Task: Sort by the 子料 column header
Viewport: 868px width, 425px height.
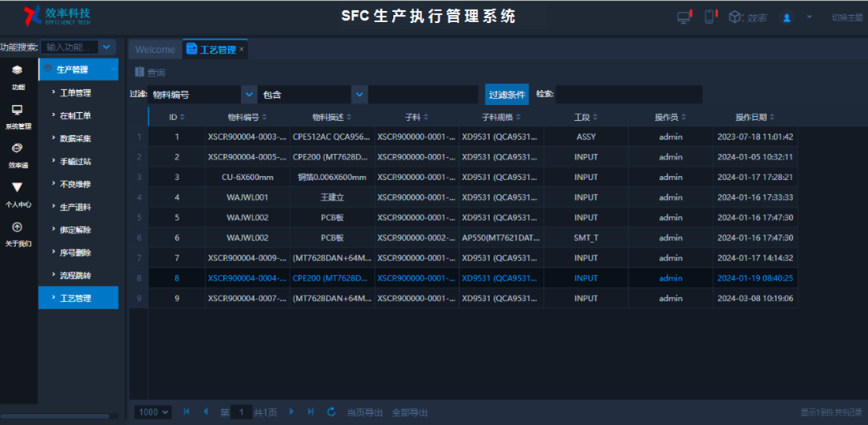Action: tap(417, 117)
